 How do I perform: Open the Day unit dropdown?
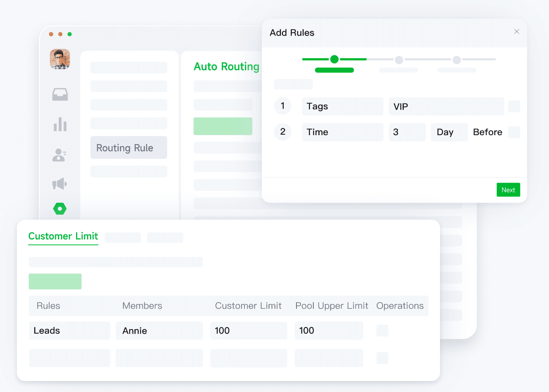(x=449, y=132)
